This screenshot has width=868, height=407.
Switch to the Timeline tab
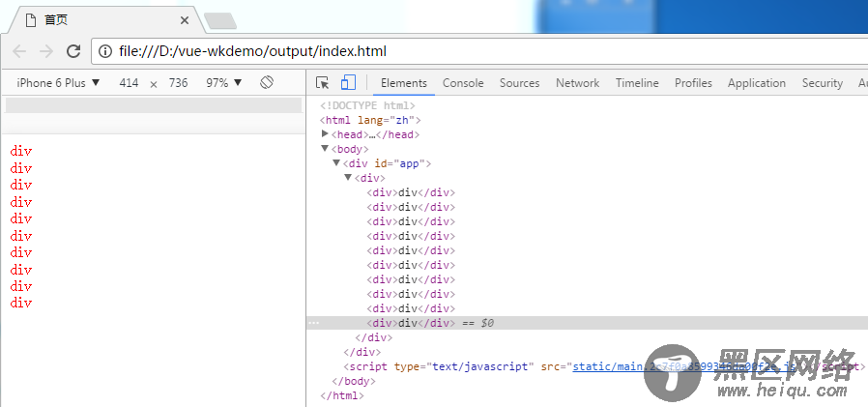pyautogui.click(x=637, y=83)
